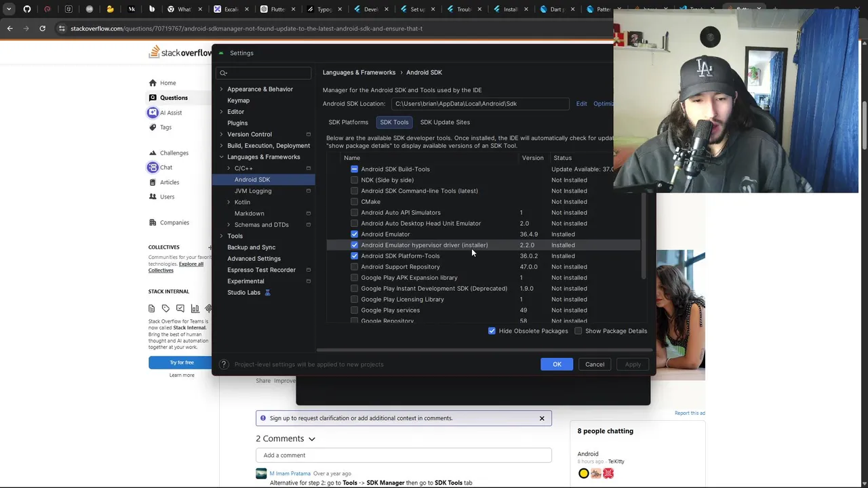Expand the C/C++ settings node

[x=229, y=168]
